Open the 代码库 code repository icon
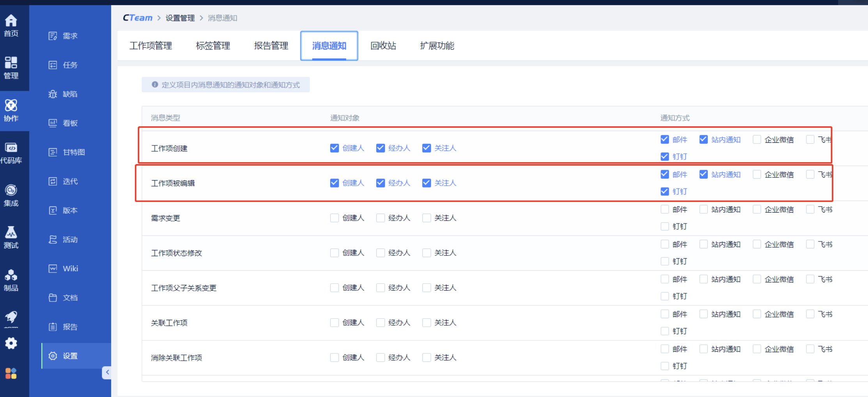The width and height of the screenshot is (868, 397). [11, 153]
